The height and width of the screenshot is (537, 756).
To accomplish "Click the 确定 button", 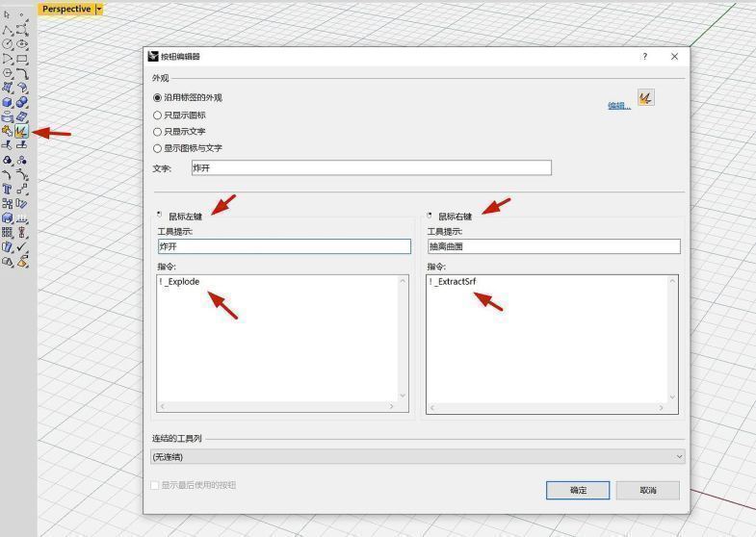I will point(578,490).
